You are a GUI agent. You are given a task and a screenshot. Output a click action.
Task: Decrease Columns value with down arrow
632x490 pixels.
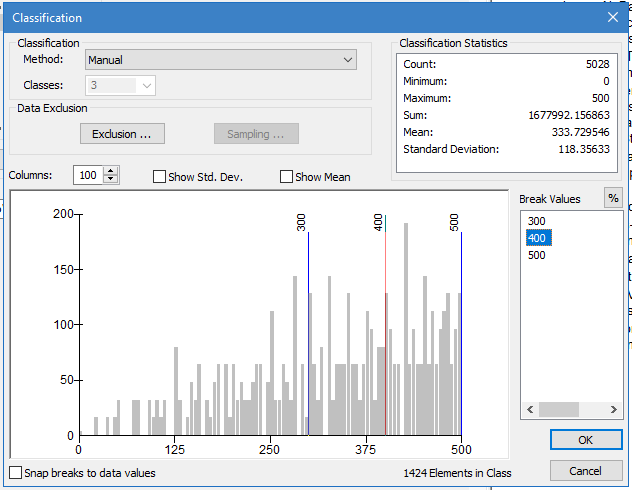[x=111, y=180]
